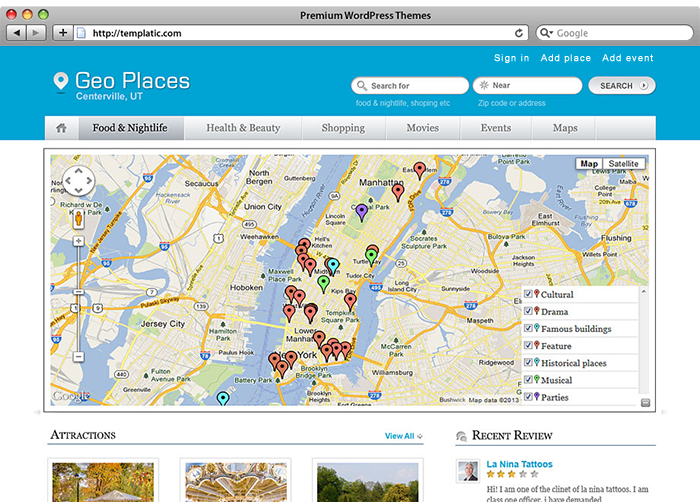Screen dimensions: 700x502
Task: Click the star rating under La Nina Tattoos
Action: [512, 474]
